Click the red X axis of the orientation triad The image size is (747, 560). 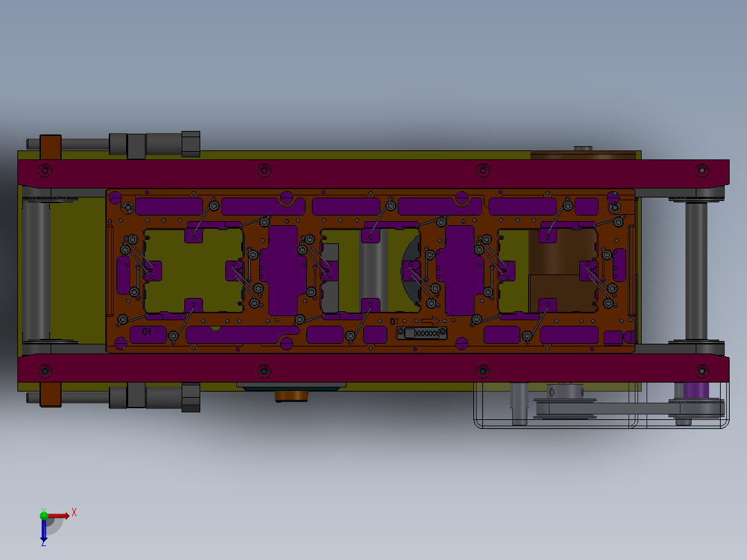(x=59, y=516)
